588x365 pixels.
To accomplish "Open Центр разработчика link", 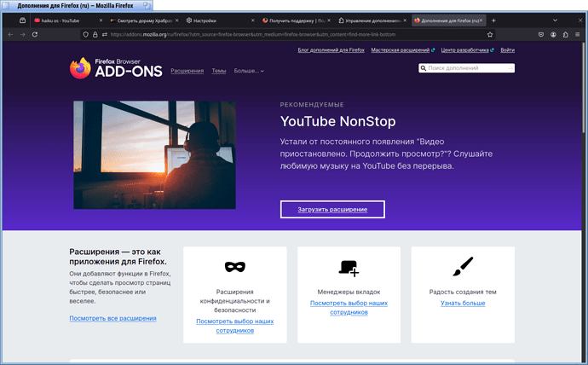I will 467,50.
